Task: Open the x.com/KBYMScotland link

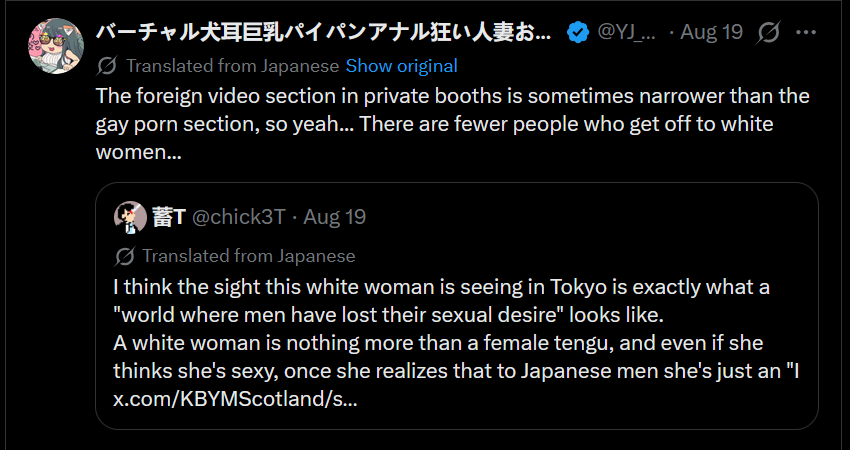Action: [235, 400]
